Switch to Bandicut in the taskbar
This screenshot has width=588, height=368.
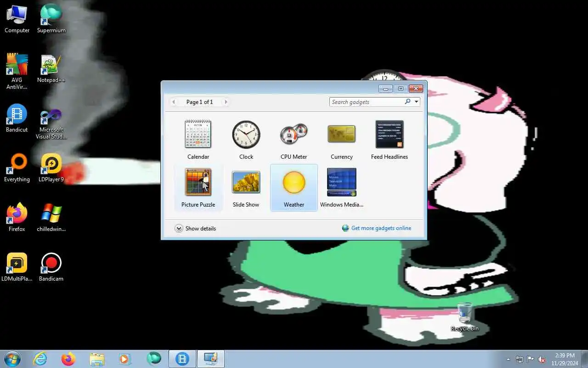click(182, 359)
